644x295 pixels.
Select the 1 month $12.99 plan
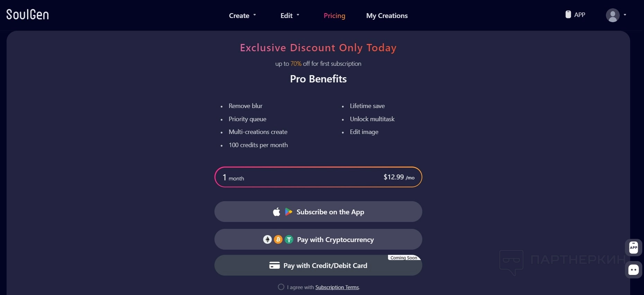318,177
